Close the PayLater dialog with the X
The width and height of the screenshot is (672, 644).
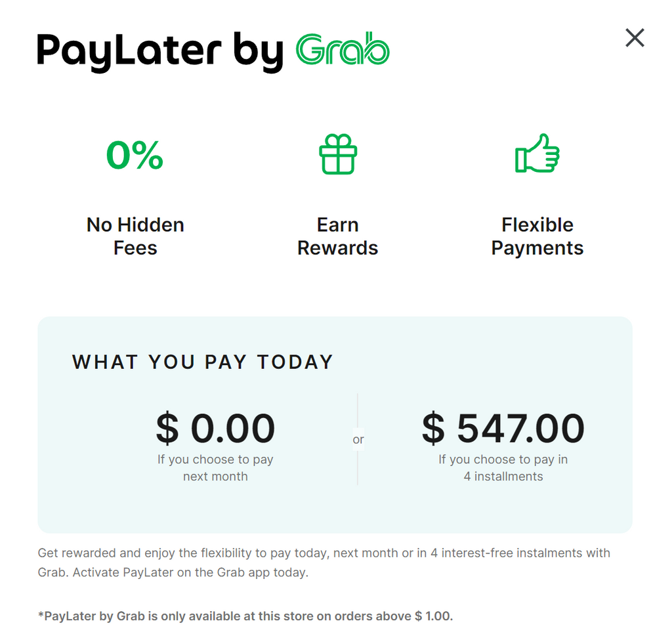[x=635, y=38]
